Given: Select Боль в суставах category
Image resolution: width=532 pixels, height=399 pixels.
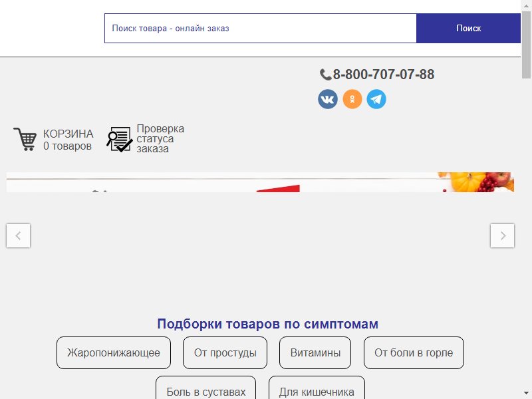Looking at the screenshot, I should [x=206, y=388].
